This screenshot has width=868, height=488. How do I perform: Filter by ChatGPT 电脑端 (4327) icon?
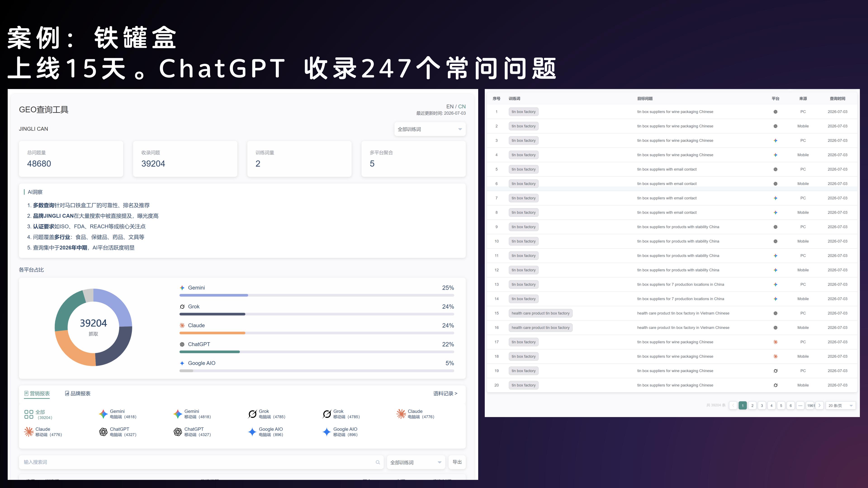coord(104,432)
